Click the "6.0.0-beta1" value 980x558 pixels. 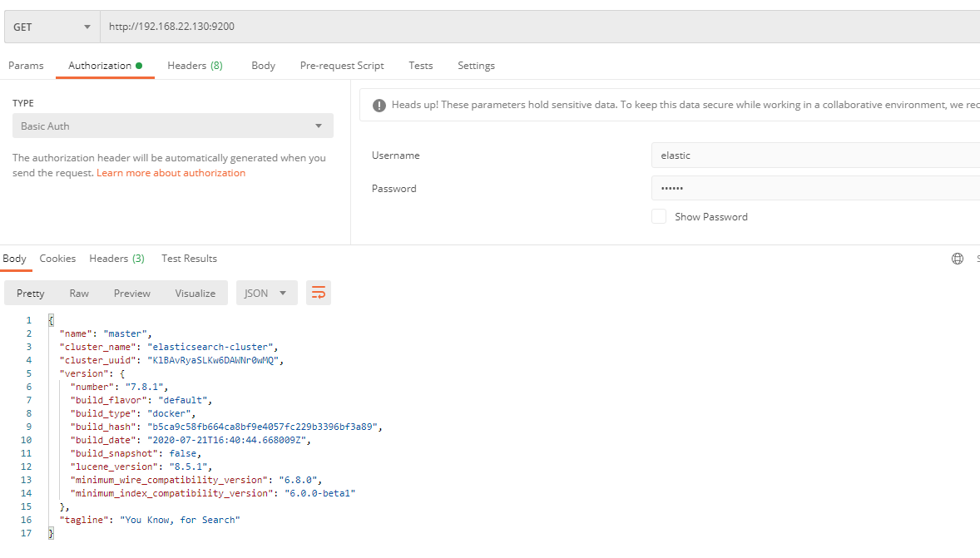click(x=320, y=493)
